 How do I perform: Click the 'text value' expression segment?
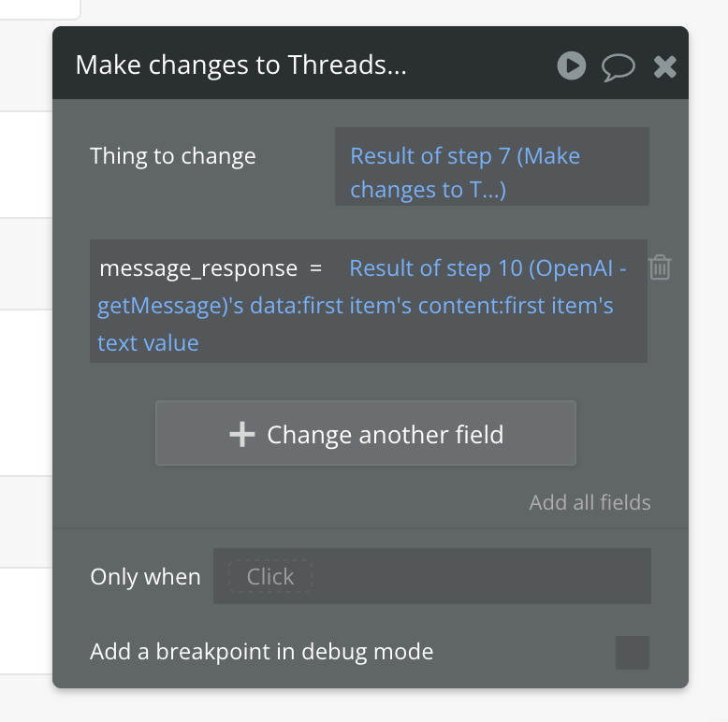click(x=148, y=343)
